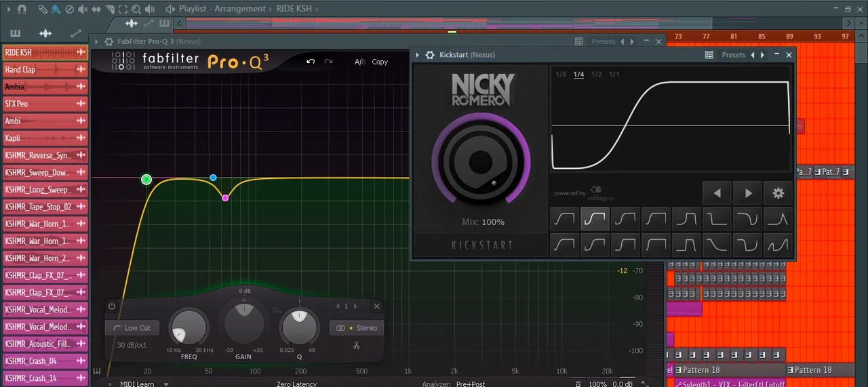Open the analyzer Pre+Post settings
The height and width of the screenshot is (387, 868).
pyautogui.click(x=471, y=384)
